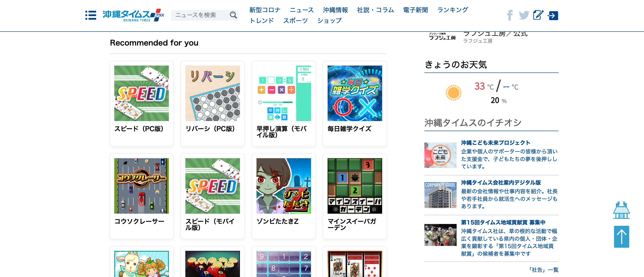Open the Twitter bird icon
Screen dimensions: 644x277
[524, 15]
